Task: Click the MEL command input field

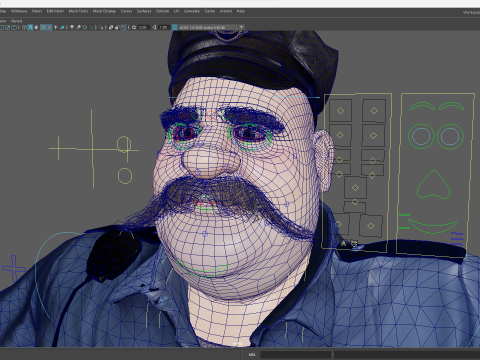Action: pyautogui.click(x=296, y=354)
